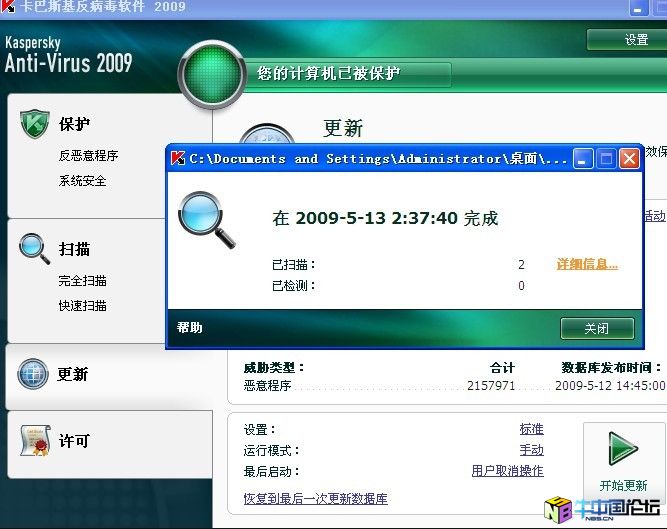Click 恢复到最后一次更新数据库 link

(x=316, y=498)
